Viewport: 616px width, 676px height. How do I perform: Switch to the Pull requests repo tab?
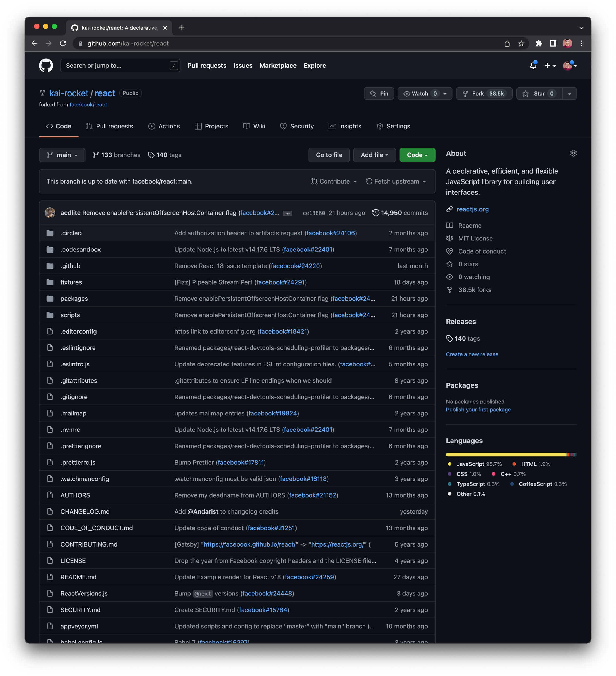(110, 126)
